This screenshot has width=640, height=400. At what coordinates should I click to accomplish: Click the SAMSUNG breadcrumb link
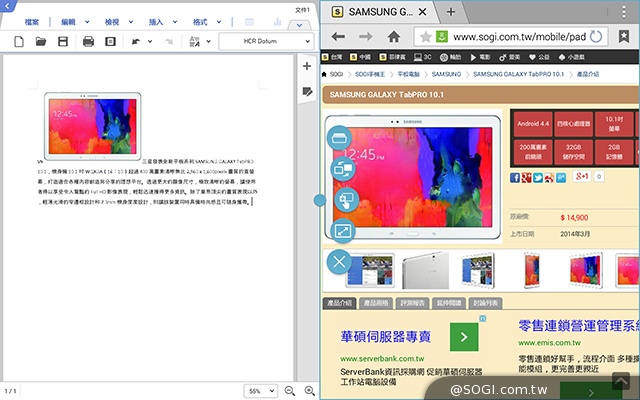pyautogui.click(x=446, y=74)
